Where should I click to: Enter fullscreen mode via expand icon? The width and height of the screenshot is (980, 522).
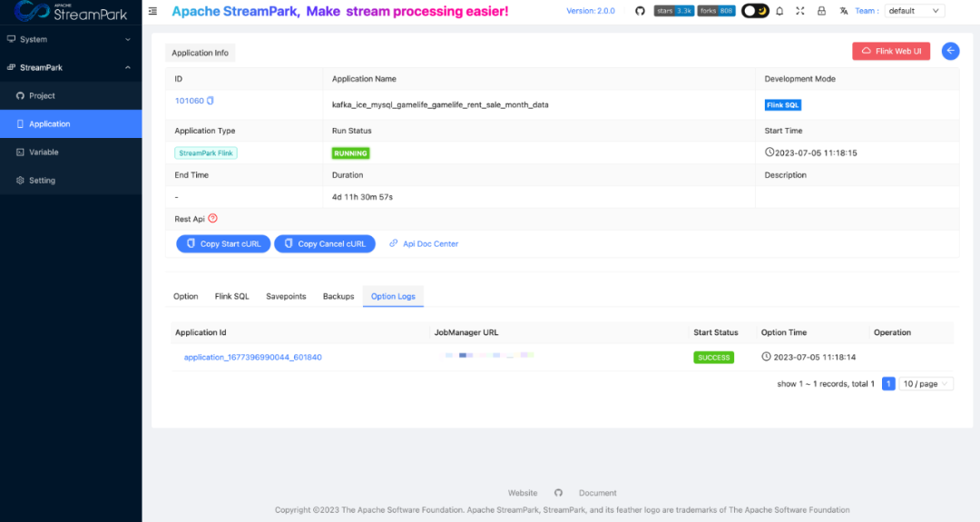tap(799, 11)
